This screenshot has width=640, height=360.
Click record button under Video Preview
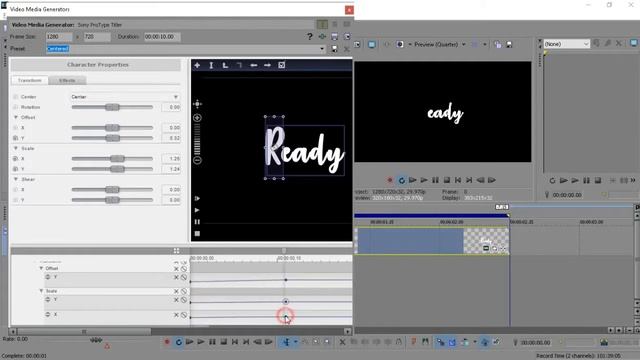(x=390, y=180)
